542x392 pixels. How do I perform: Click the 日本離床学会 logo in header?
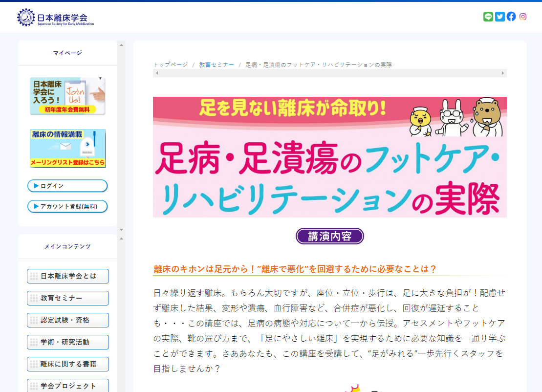(56, 18)
